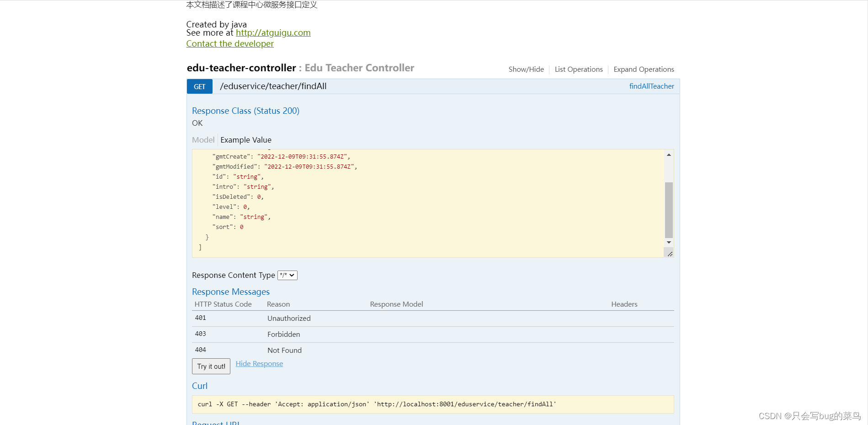The image size is (868, 425).
Task: Open the Response Content Type dropdown
Action: coord(287,275)
